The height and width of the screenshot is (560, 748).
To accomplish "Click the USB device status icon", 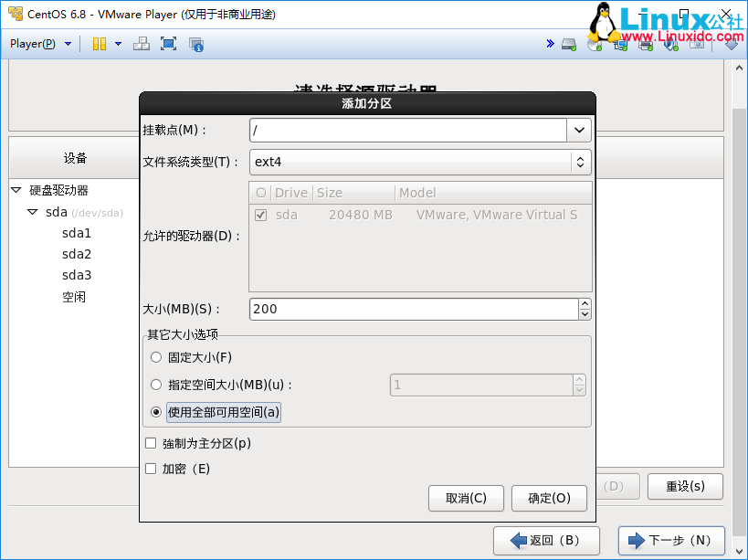I will pyautogui.click(x=669, y=43).
